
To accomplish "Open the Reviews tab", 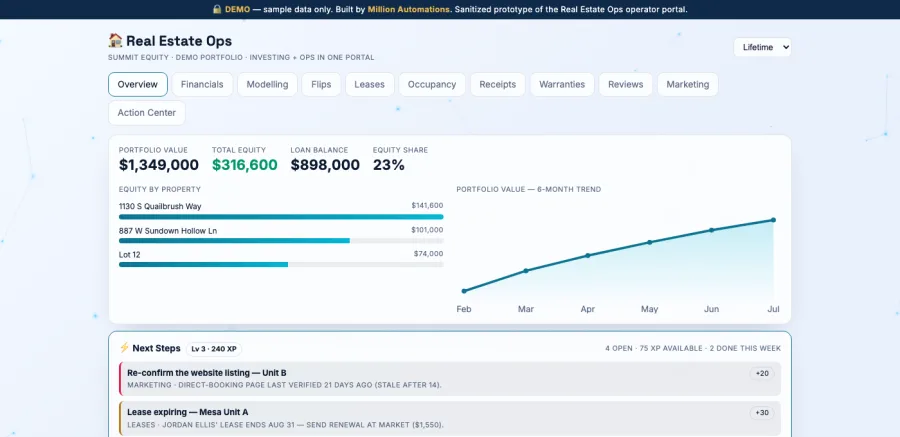I will (x=626, y=84).
